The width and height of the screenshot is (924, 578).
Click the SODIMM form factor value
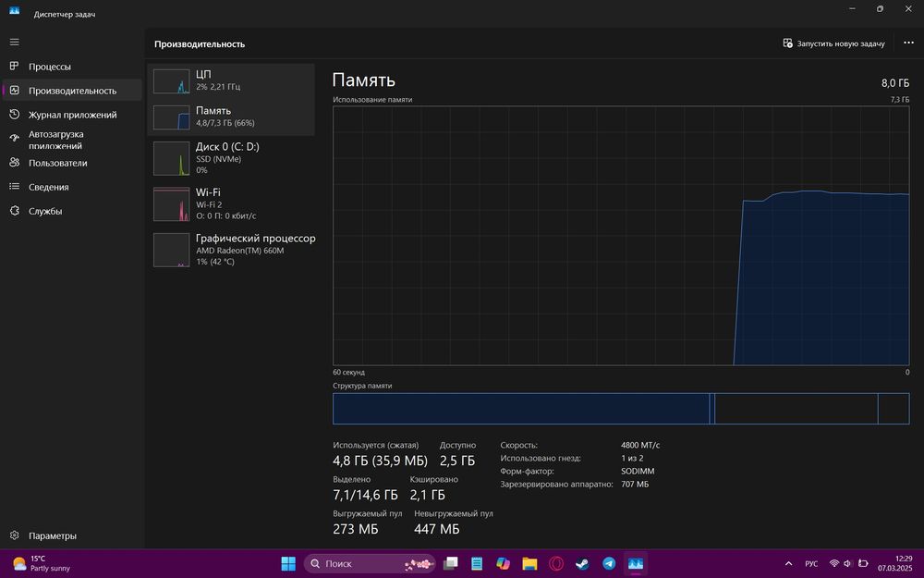pos(638,472)
